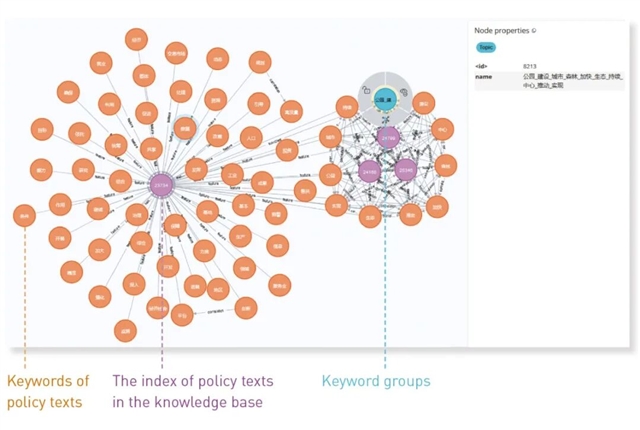Screen dimensions: 640x430
Task: Select the orange 中心 keyword node
Action: [441, 128]
